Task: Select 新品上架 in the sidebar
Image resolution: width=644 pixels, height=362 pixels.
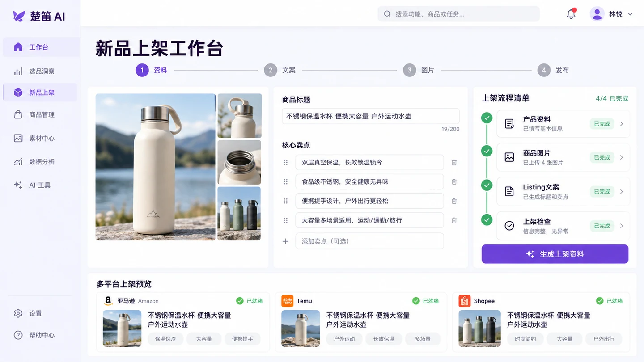Action: [x=40, y=93]
